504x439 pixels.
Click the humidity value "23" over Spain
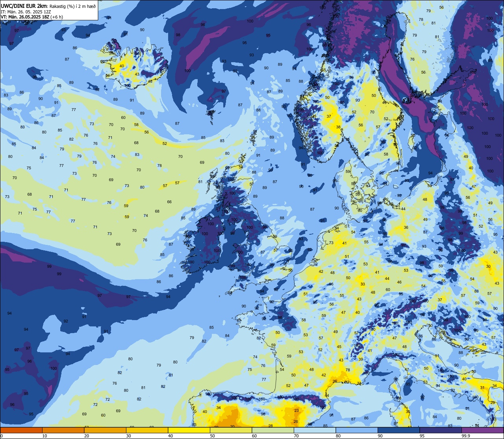click(x=296, y=411)
